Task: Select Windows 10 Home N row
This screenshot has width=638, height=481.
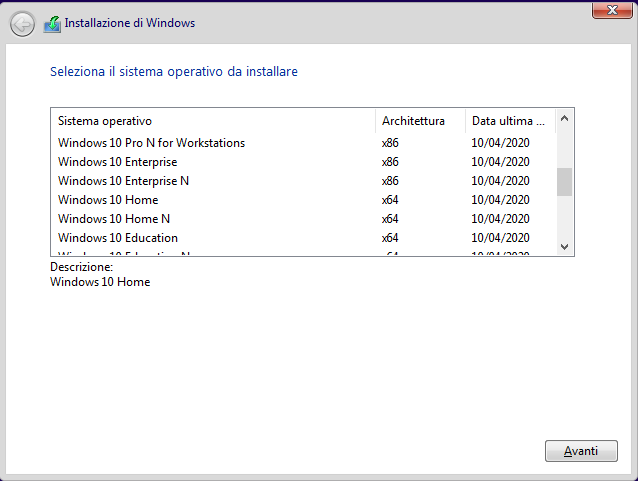Action: (x=303, y=219)
